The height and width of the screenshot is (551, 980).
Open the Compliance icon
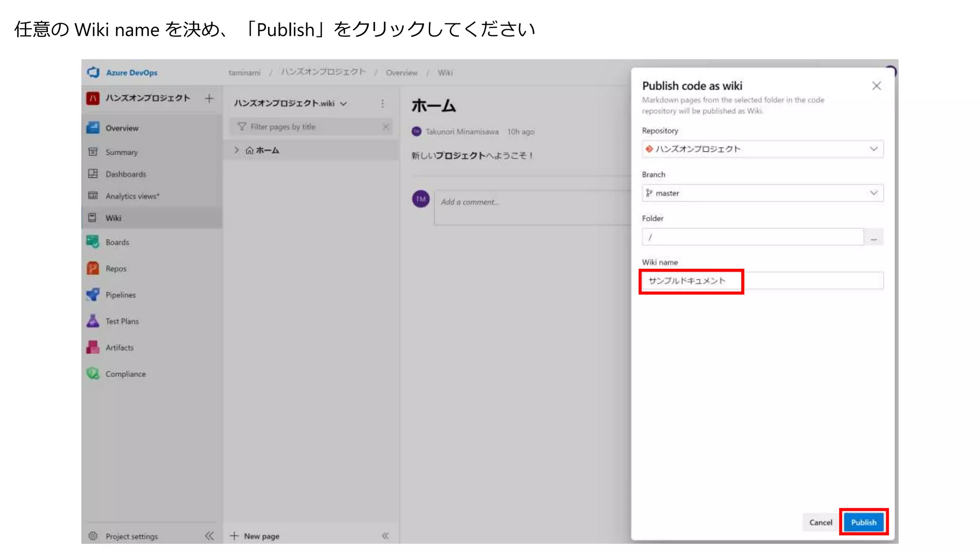(x=93, y=374)
